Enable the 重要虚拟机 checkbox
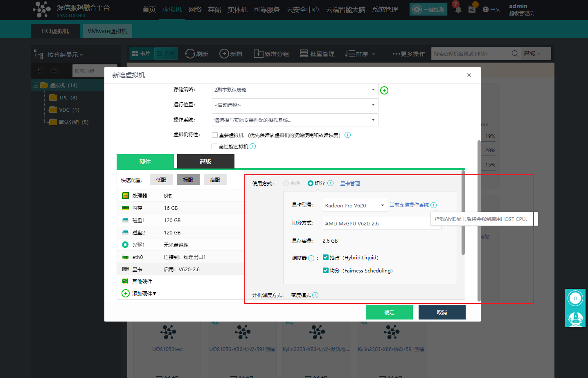Viewport: 588px width, 378px height. [x=215, y=135]
